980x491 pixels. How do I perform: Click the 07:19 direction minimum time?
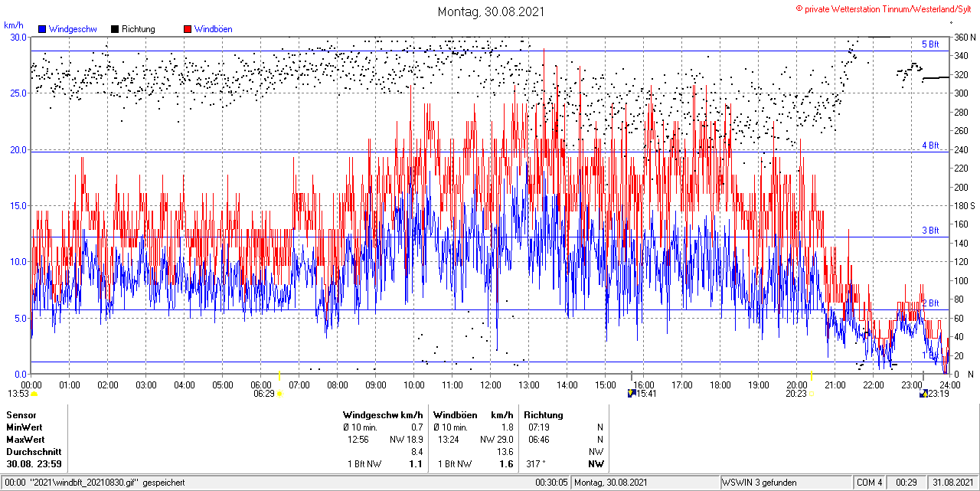tap(539, 427)
